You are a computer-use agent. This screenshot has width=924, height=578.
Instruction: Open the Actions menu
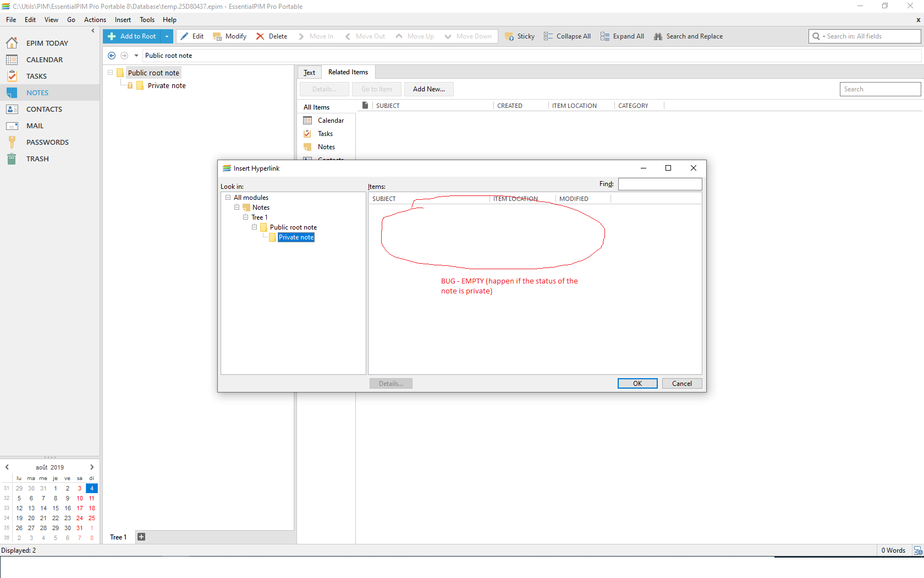pyautogui.click(x=95, y=20)
